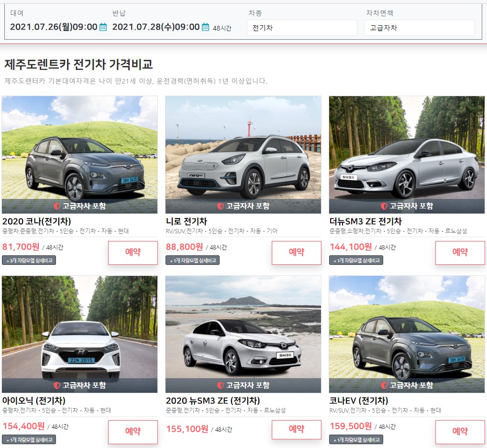Select pickup date 2021.07.26(월)09:00
Viewport: 487px width, 448px height.
(54, 27)
